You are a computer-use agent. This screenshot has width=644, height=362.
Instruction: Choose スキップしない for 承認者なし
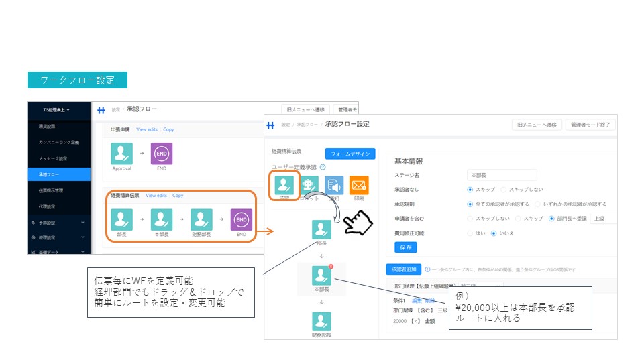(504, 190)
